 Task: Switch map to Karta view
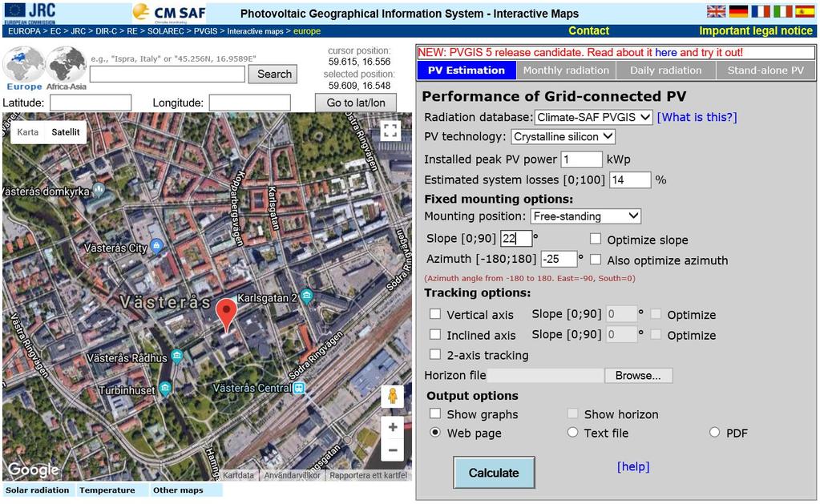coord(28,131)
